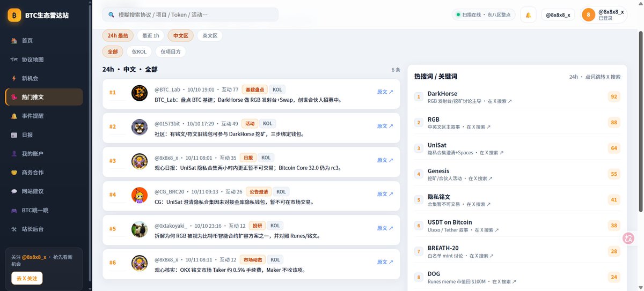The image size is (644, 291).
Task: Open RGB hot keyword entry
Action: [517, 123]
